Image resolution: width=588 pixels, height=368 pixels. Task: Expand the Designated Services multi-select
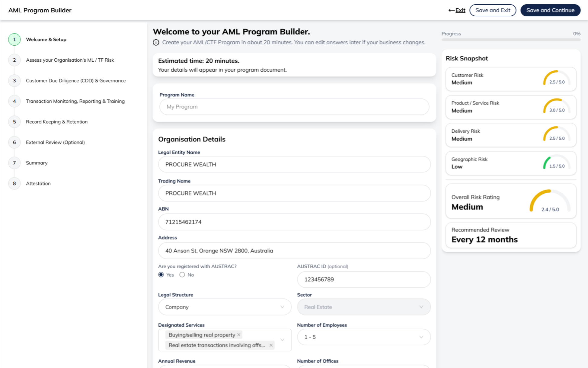[282, 340]
